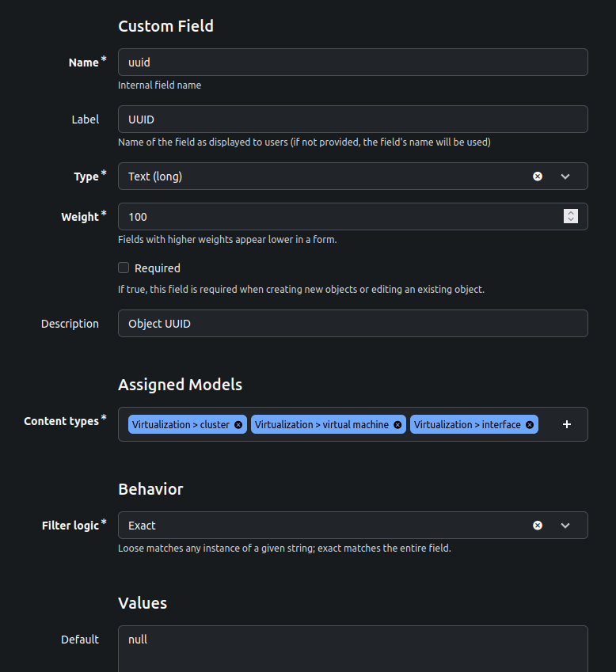This screenshot has width=616, height=672.
Task: Increase Weight using the up stepper arrow
Action: tap(571, 213)
